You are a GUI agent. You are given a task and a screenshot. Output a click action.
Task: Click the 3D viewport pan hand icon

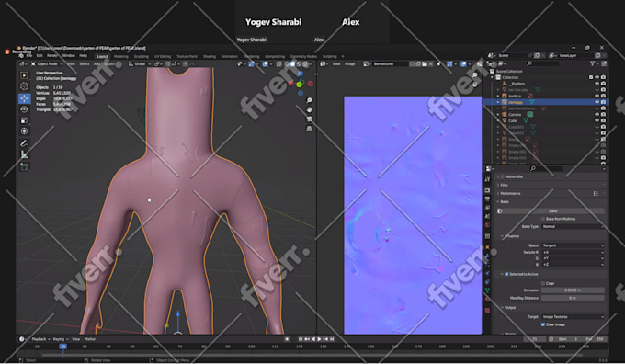click(x=309, y=109)
